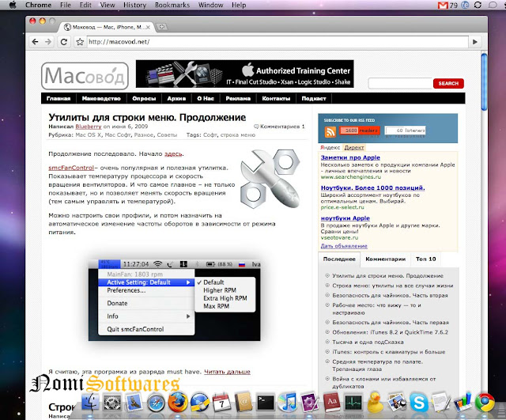Click the page vertical scrollbar thumb
506x420 pixels.
click(484, 82)
